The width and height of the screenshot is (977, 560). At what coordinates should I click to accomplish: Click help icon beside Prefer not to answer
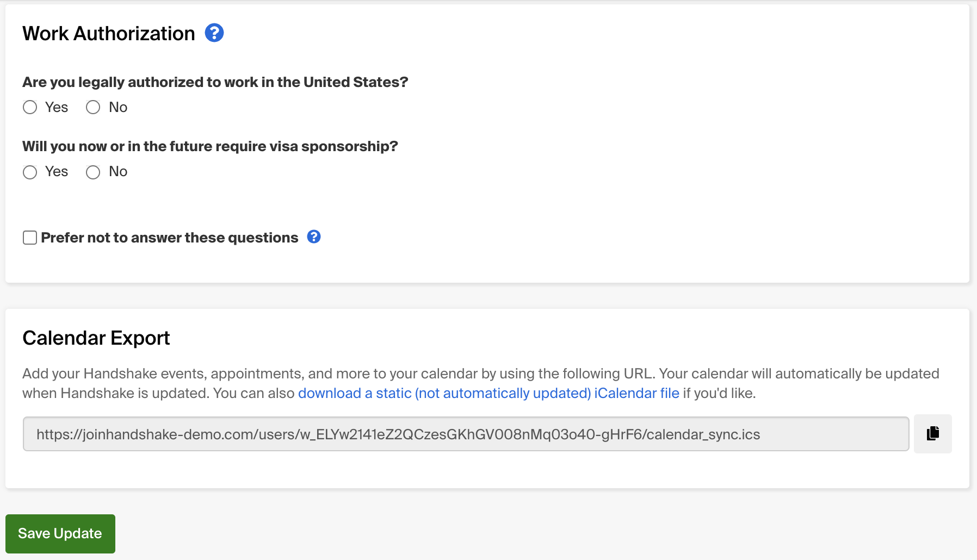[314, 237]
